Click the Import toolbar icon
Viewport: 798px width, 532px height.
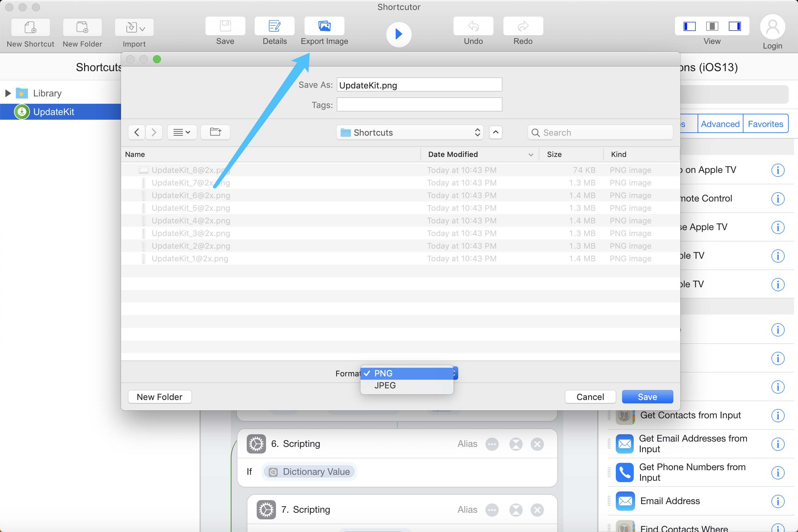[x=134, y=28]
